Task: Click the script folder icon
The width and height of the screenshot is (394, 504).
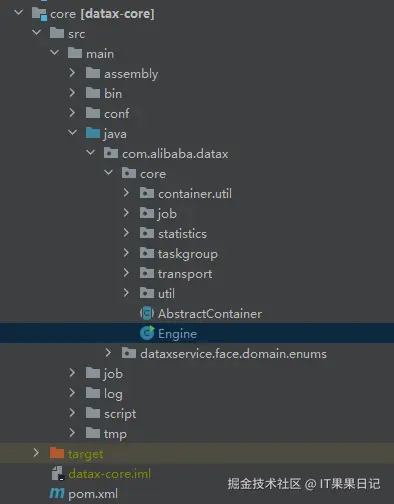Action: coord(93,413)
